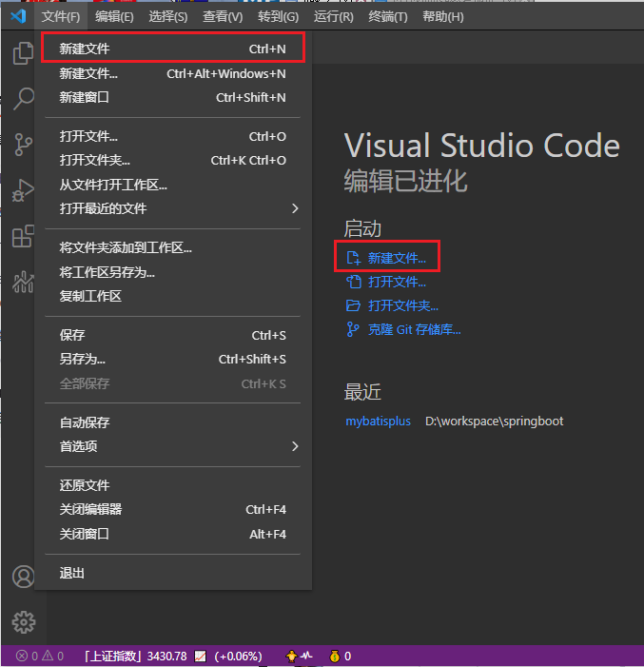
Task: Click the warnings count icon in status bar
Action: pos(48,656)
